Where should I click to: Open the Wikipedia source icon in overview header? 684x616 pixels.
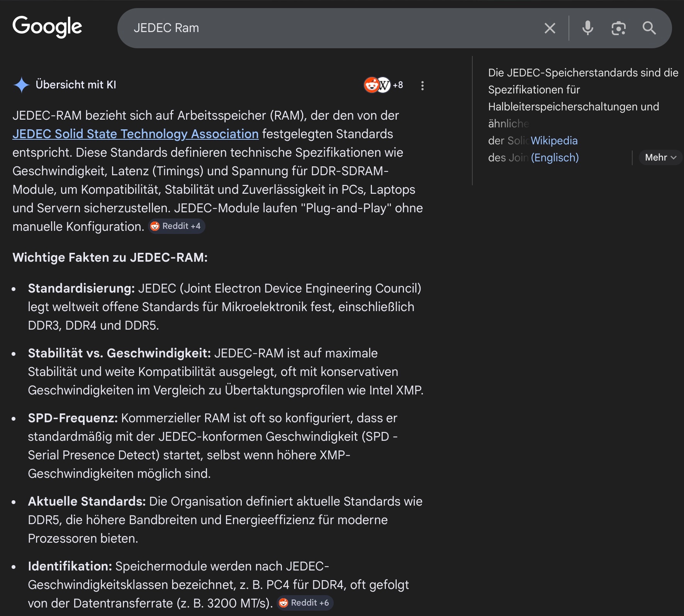pyautogui.click(x=384, y=85)
